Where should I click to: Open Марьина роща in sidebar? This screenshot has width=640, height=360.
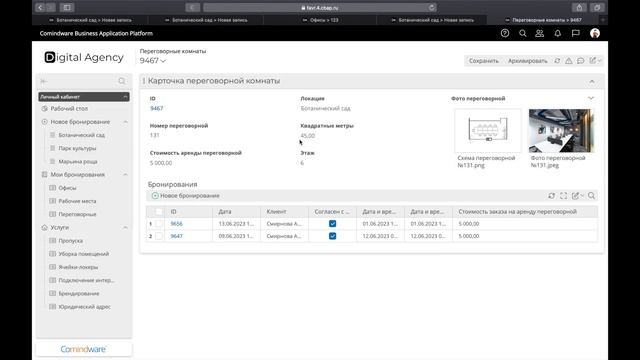pyautogui.click(x=78, y=162)
